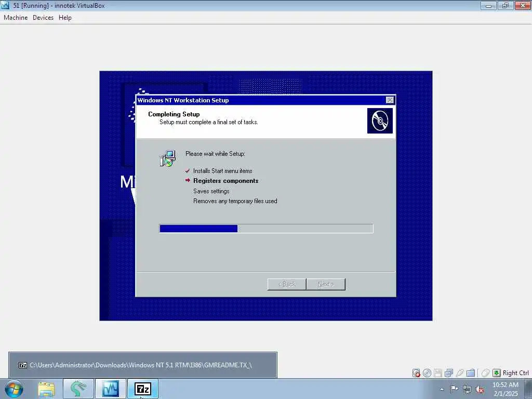Open the Action Center flag icon
The image size is (532, 399).
point(454,389)
